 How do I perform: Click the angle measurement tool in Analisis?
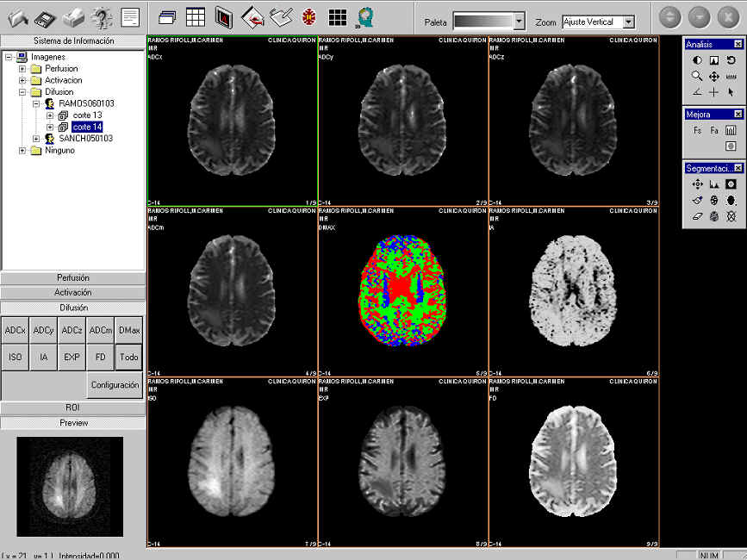[x=697, y=92]
